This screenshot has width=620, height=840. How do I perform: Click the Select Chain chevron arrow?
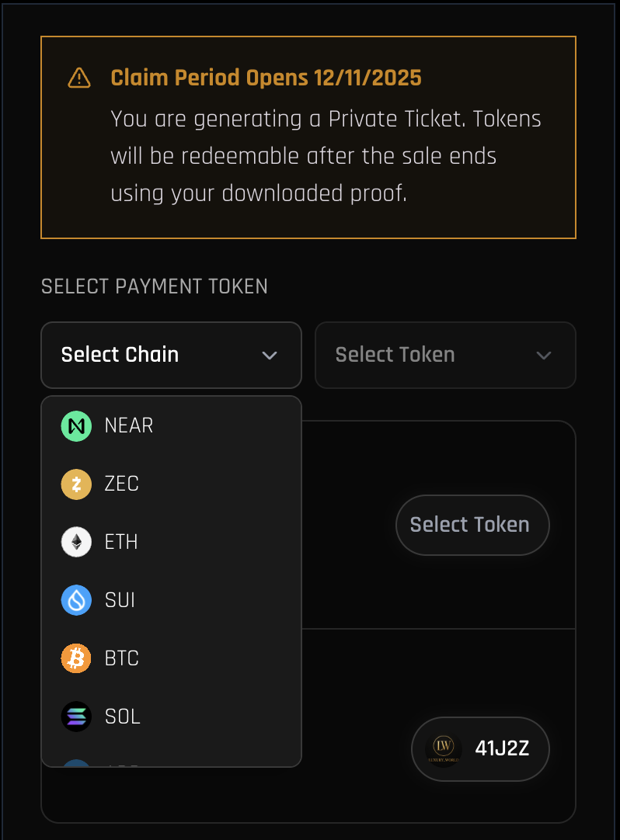click(x=270, y=356)
